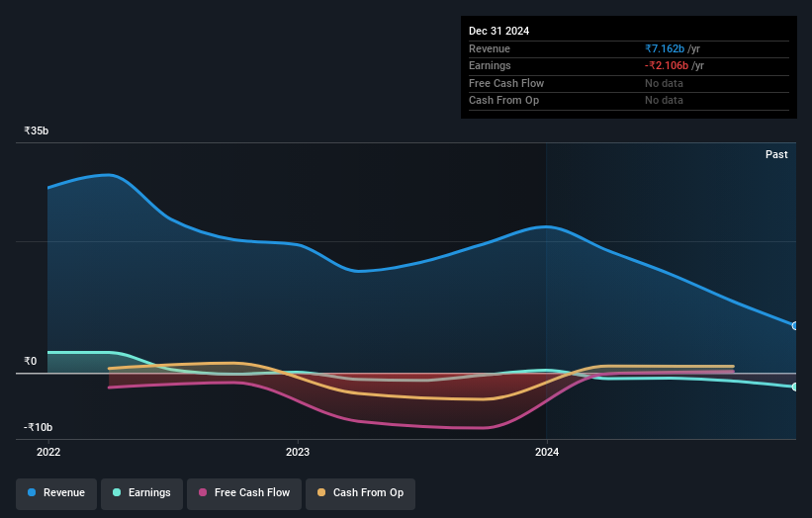
Task: Click the 2023 x-axis label
Action: [x=298, y=452]
